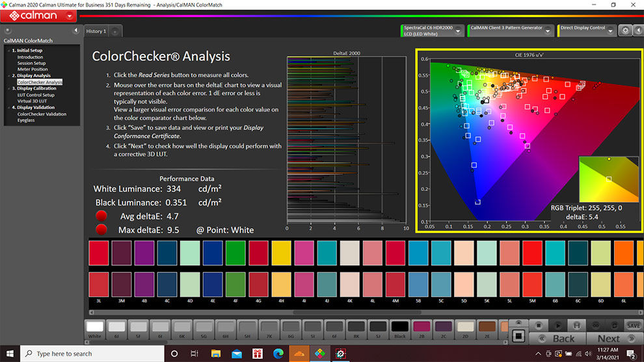Open the notification center icon
Image resolution: width=644 pixels, height=362 pixels.
tap(631, 354)
